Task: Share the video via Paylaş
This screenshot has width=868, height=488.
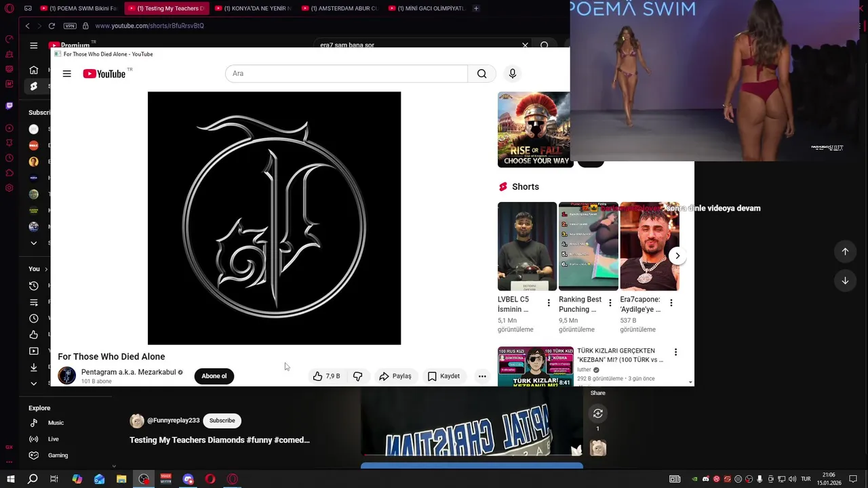Action: tap(395, 376)
